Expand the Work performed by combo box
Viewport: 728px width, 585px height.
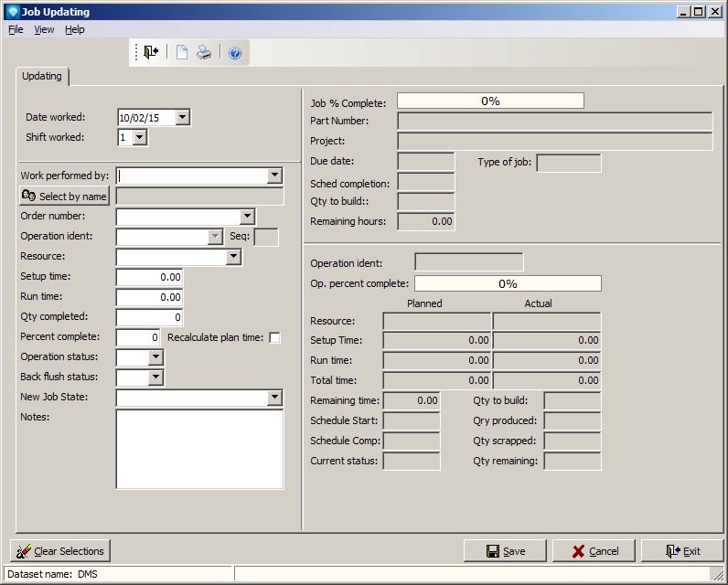tap(274, 175)
